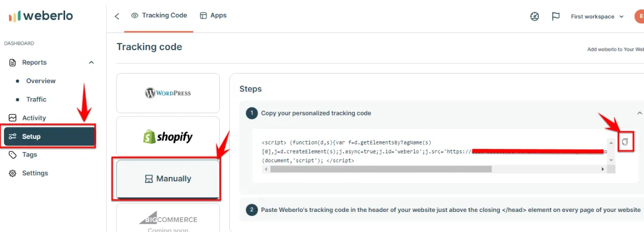Choose the WordPress installation option
This screenshot has height=232, width=644.
tap(168, 93)
